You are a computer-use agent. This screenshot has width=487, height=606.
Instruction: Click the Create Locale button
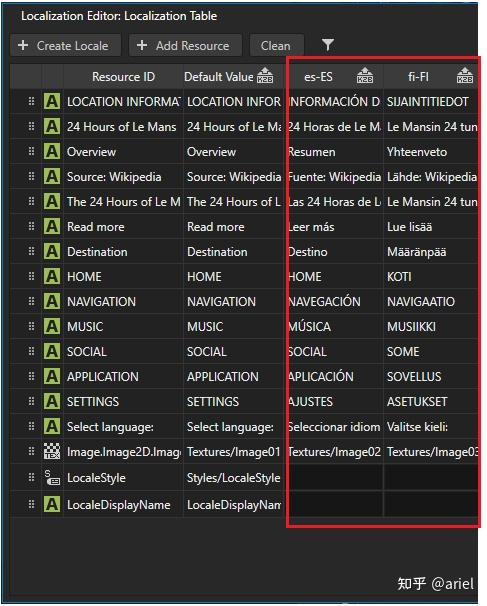[65, 46]
